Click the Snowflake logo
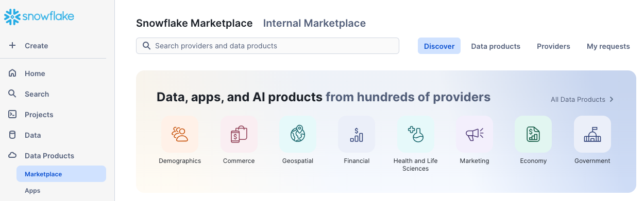 (39, 17)
